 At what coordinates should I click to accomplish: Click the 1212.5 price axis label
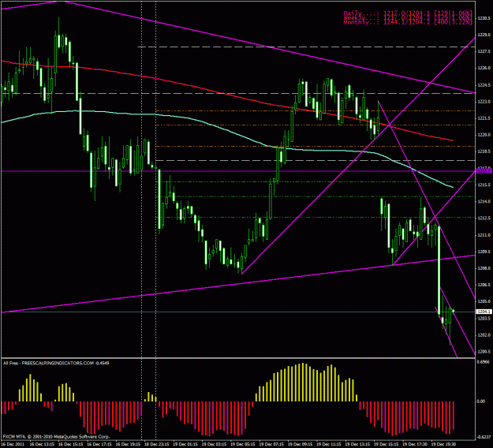point(484,218)
